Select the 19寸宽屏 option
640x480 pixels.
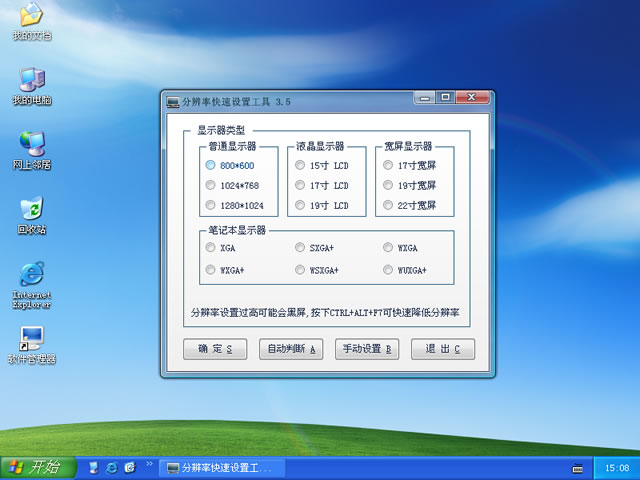pos(409,185)
